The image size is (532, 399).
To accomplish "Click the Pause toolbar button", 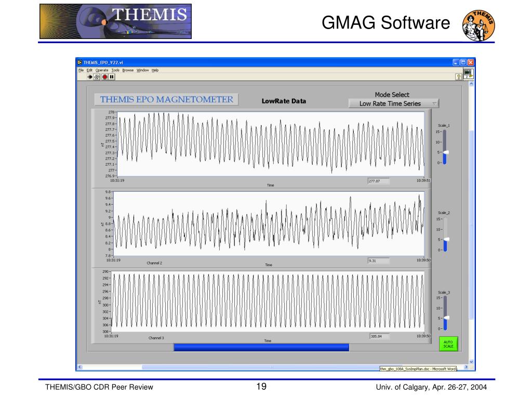I will pos(112,77).
